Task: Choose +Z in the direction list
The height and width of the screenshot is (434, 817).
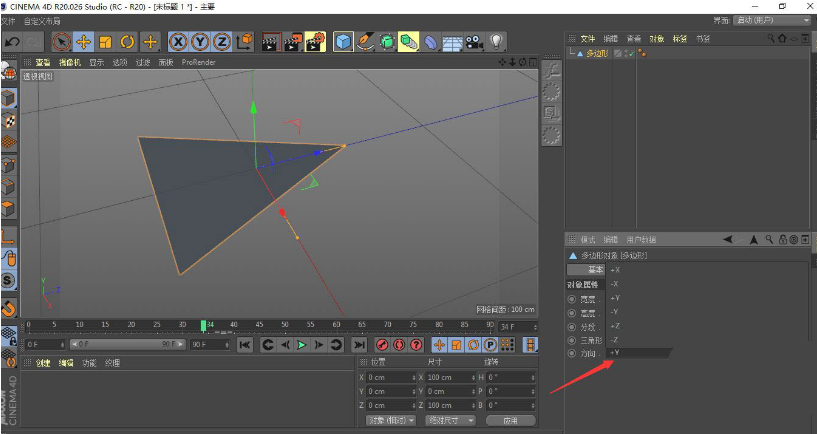Action: (615, 326)
